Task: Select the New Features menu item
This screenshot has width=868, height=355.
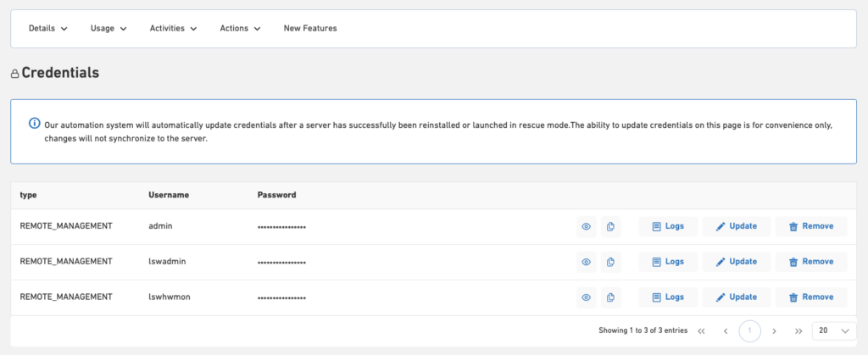Action: tap(310, 28)
